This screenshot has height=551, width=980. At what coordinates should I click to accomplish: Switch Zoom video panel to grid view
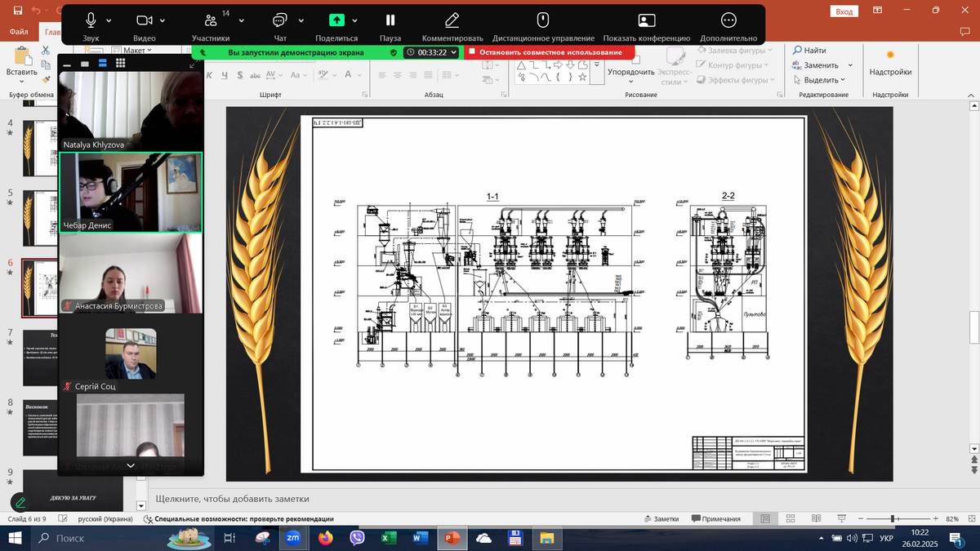point(120,63)
